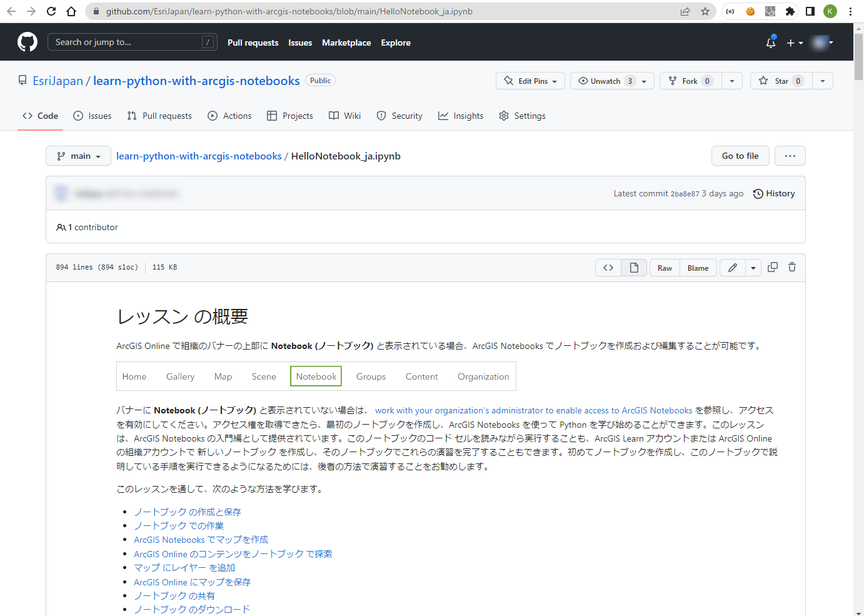This screenshot has height=616, width=864.
Task: Click the GitHub logo icon
Action: click(x=28, y=41)
